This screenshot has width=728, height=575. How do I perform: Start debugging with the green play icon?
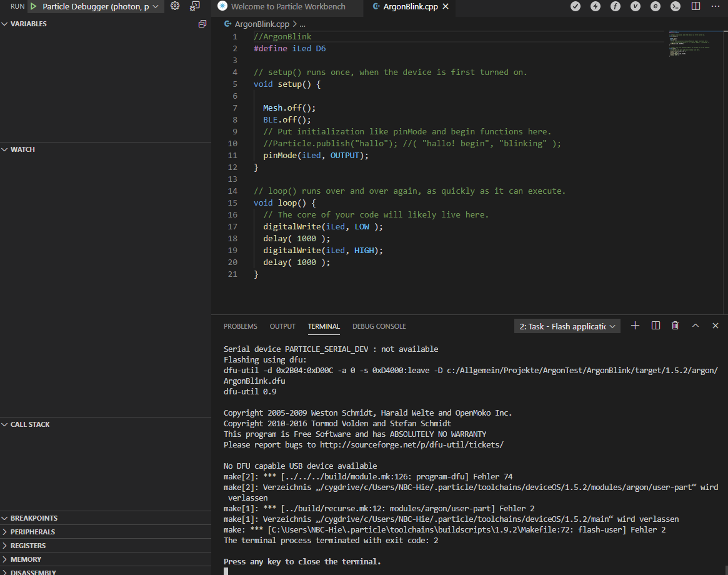click(33, 6)
